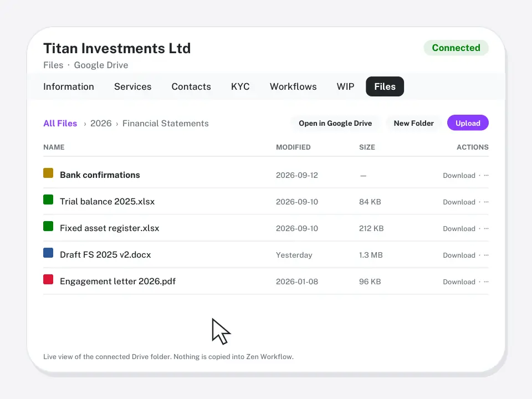Image resolution: width=532 pixels, height=399 pixels.
Task: Open Engagement letter 2026.pdf file name
Action: [117, 282]
